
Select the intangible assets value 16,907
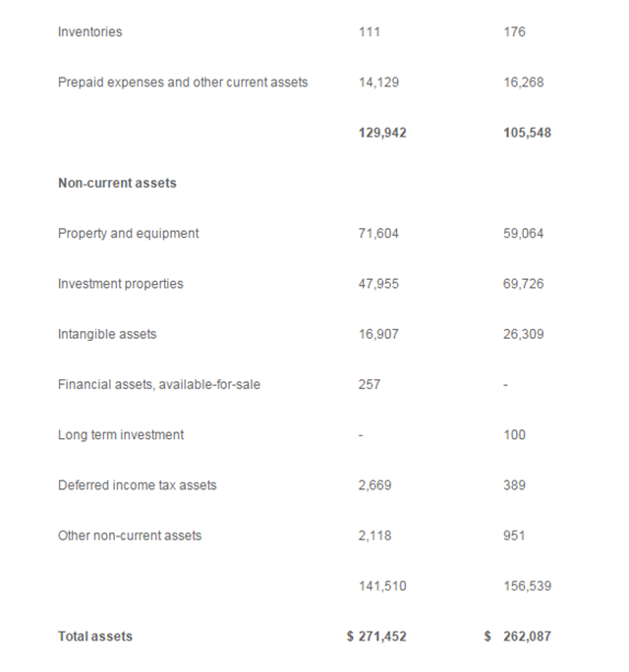coord(379,334)
